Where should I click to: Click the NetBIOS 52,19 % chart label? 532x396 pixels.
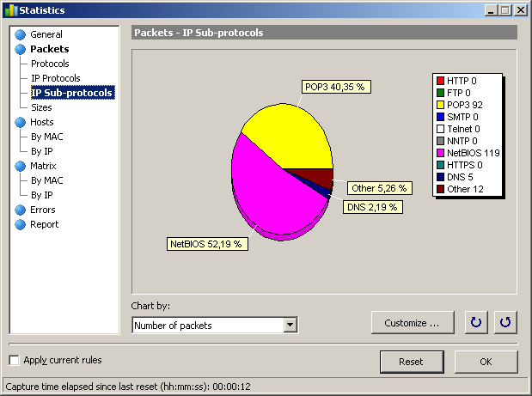(207, 244)
